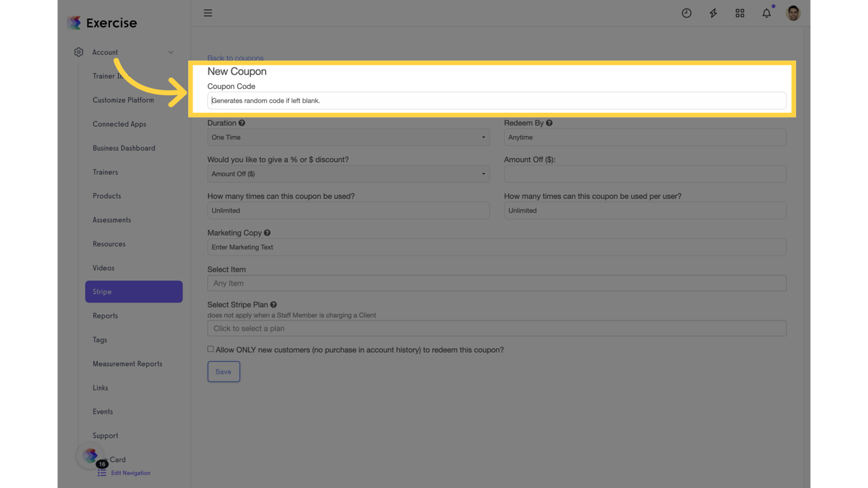The width and height of the screenshot is (868, 488).
Task: Open the clock history icon
Action: pyautogui.click(x=686, y=13)
